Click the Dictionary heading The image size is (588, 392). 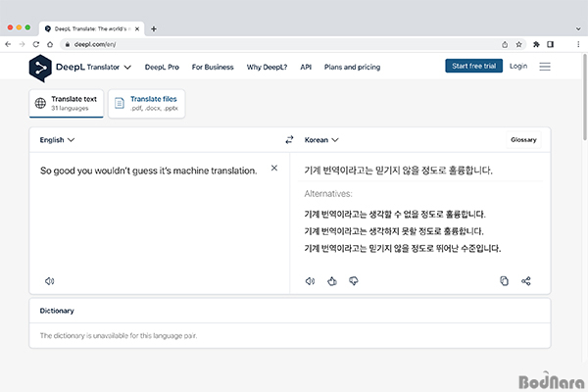pos(57,311)
